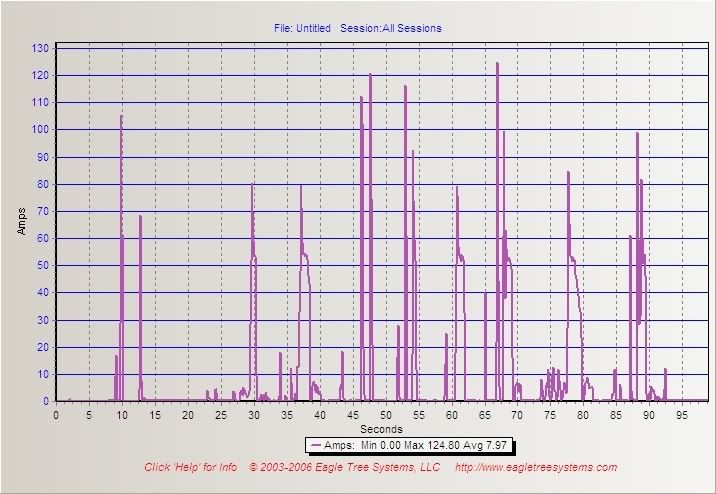Click the 50 tick label on the x-axis

coord(386,413)
